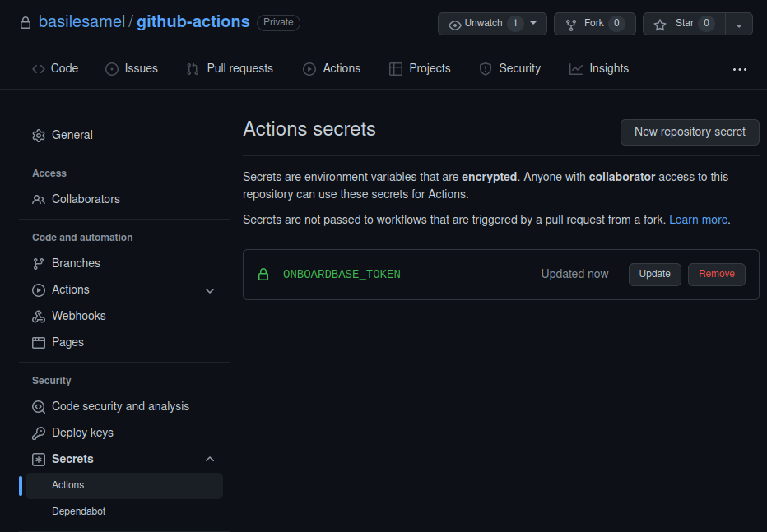This screenshot has height=532, width=767.
Task: Open the Issues tab
Action: (x=132, y=69)
